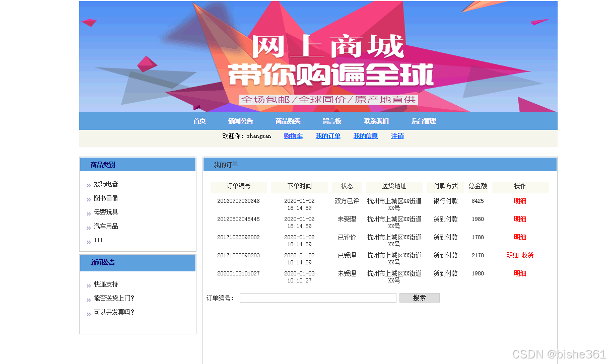Visit the 留言板 message board
Image resolution: width=608 pixels, height=364 pixels.
[332, 121]
